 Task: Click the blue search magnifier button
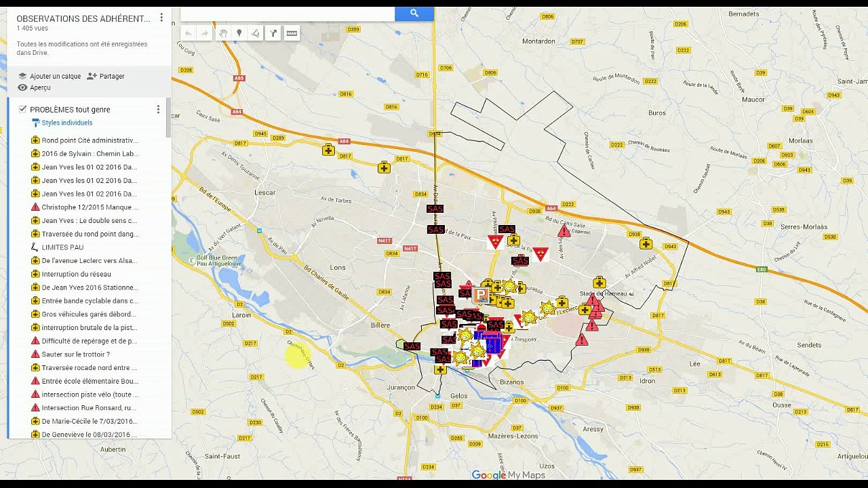414,13
